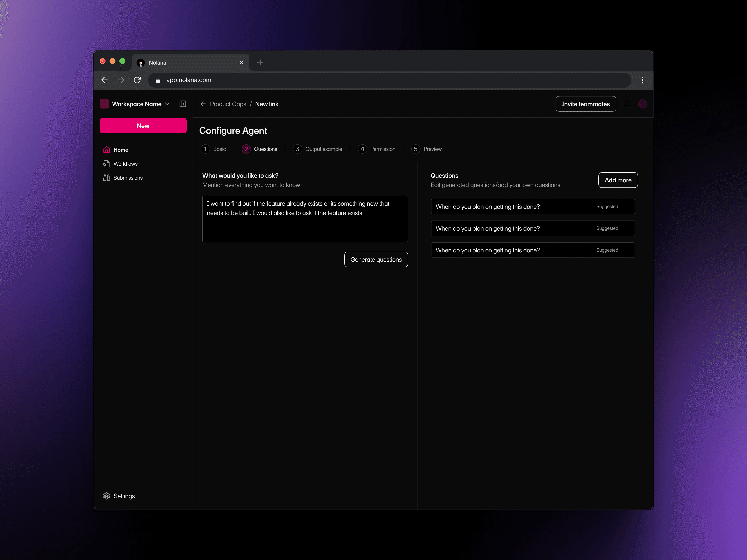Select the Nolana browser tab

190,62
